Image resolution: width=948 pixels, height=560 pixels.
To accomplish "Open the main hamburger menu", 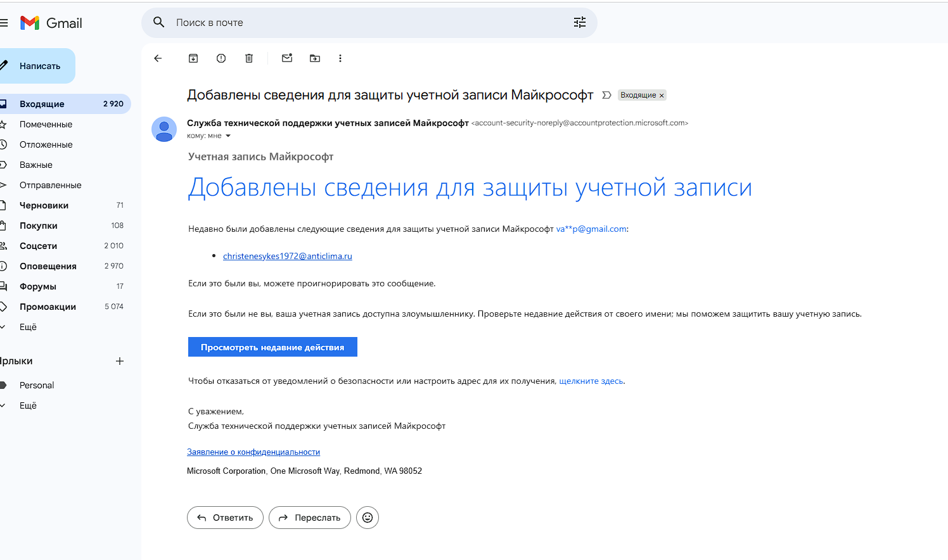I will tap(4, 23).
